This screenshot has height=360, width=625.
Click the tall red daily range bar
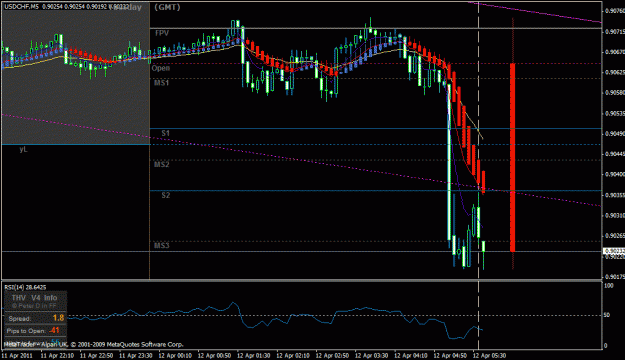[513, 157]
